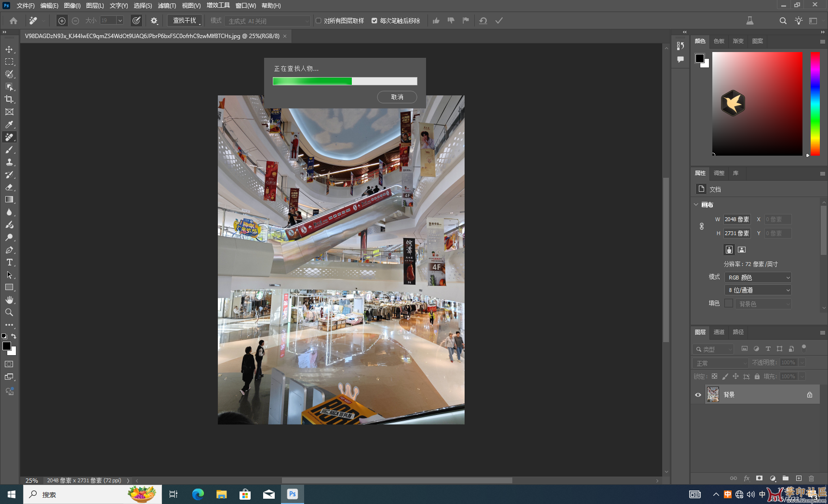Screen dimensions: 828x504
Task: Set canvas to portrait orientation
Action: tap(729, 250)
